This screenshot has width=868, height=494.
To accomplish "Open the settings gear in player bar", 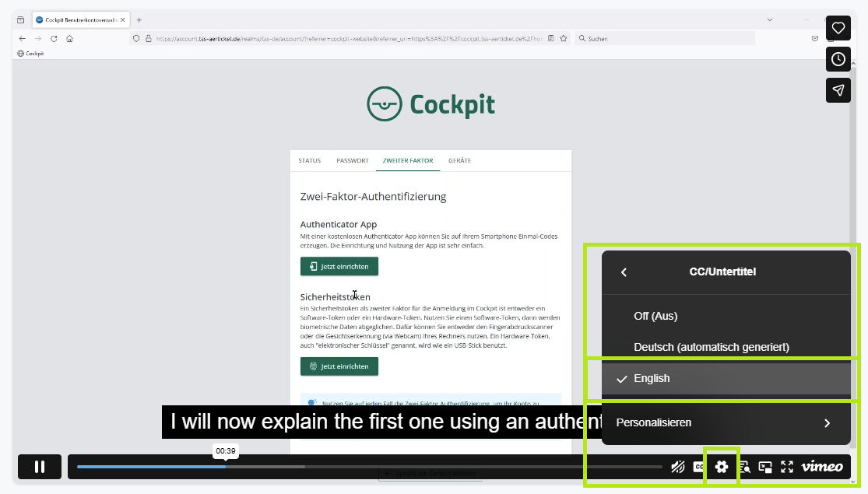I will point(721,467).
